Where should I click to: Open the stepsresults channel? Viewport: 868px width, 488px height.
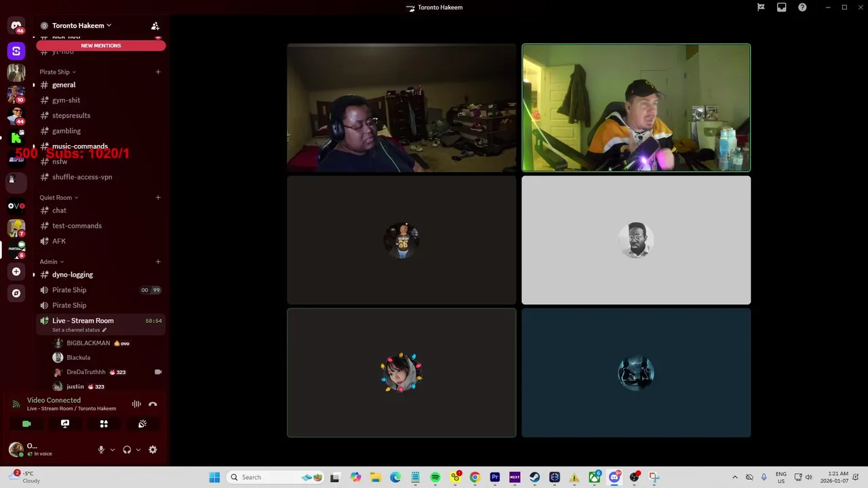101,115
